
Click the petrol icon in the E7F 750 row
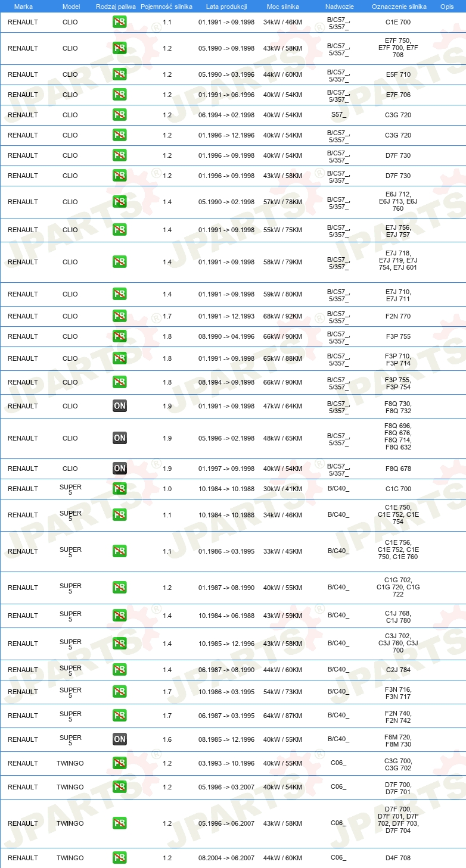pos(120,48)
